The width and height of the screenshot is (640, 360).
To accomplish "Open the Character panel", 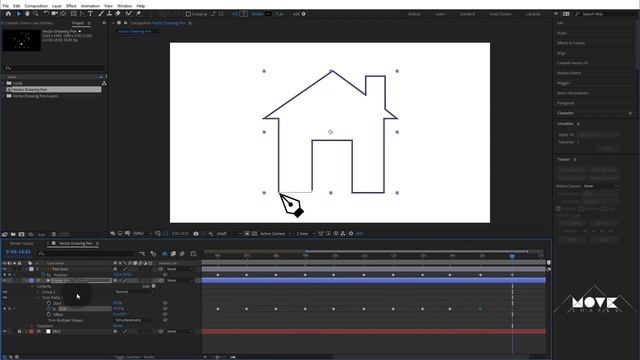I will coord(565,113).
